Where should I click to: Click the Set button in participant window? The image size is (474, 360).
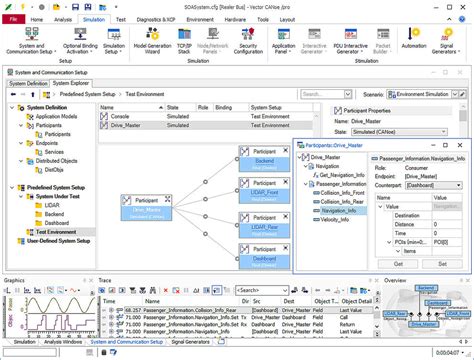pyautogui.click(x=442, y=264)
